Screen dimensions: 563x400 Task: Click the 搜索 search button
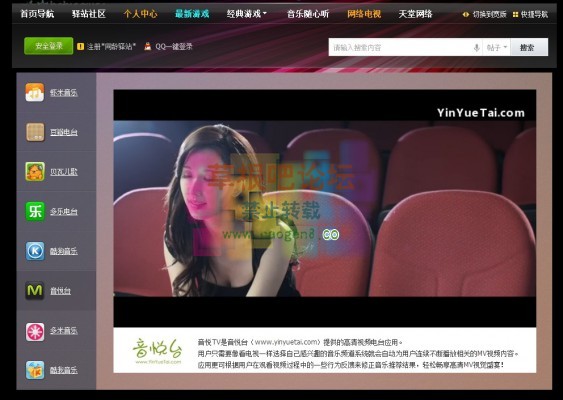[529, 47]
